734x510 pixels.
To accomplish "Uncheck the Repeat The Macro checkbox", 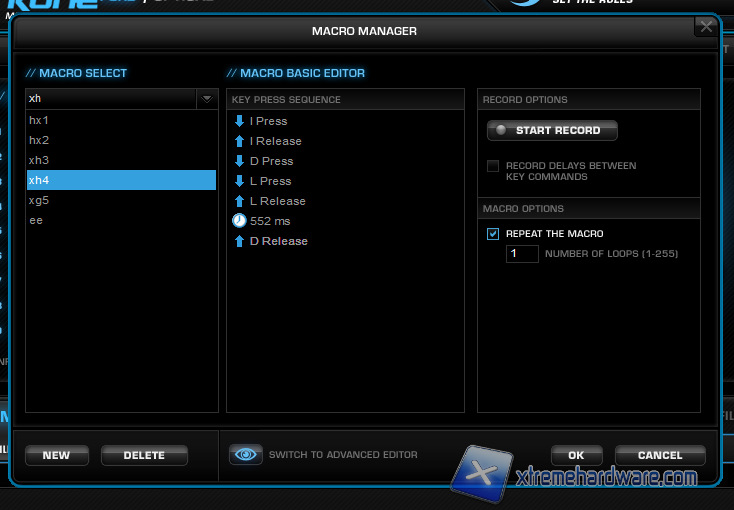I will (x=492, y=234).
